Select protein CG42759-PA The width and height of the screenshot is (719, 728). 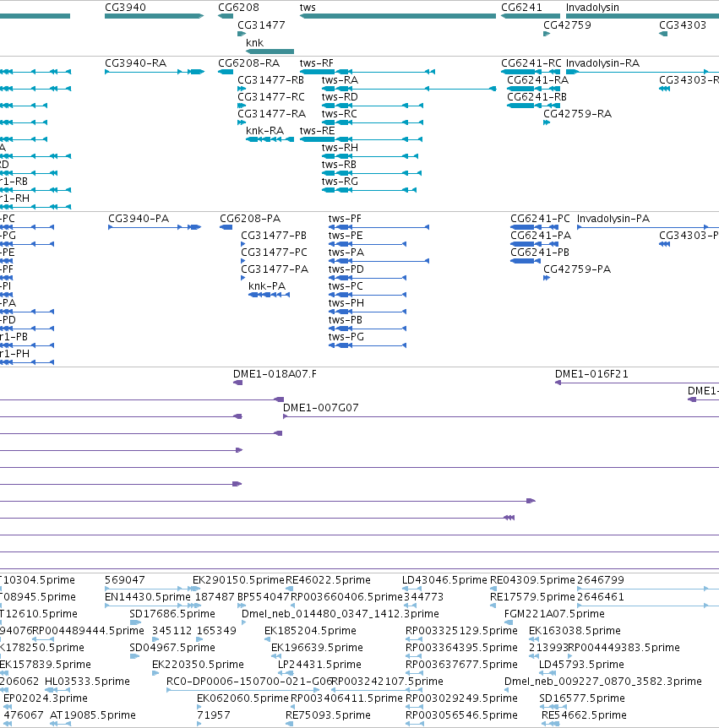tap(577, 269)
